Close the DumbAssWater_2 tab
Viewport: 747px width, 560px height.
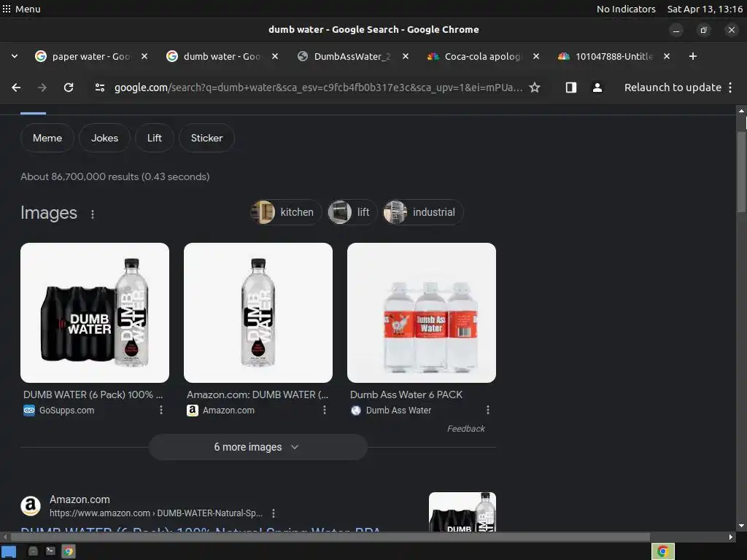[x=406, y=56]
